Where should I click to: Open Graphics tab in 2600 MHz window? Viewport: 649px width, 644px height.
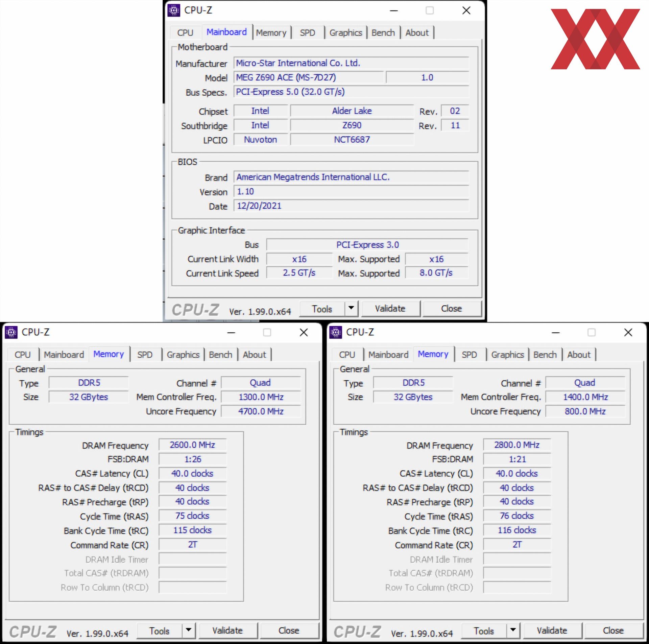tap(183, 355)
